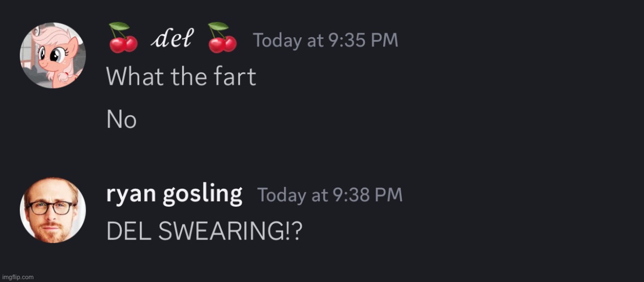Click the Today at 9:35 PM timestamp
644x282 pixels.
[325, 41]
